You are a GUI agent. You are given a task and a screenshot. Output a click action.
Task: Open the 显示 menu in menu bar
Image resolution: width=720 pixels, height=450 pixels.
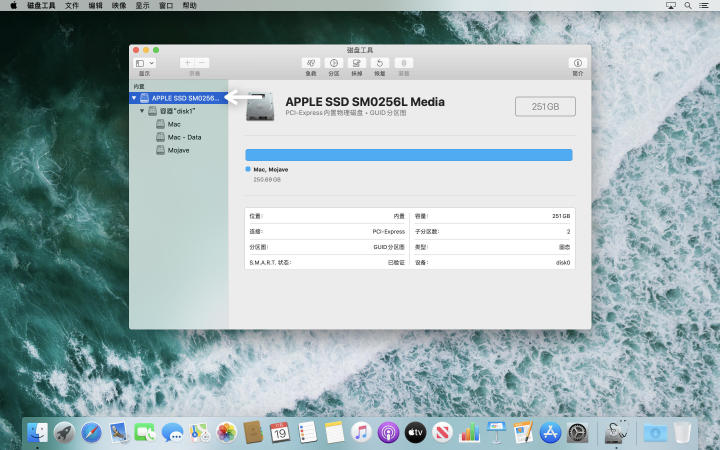[x=142, y=6]
